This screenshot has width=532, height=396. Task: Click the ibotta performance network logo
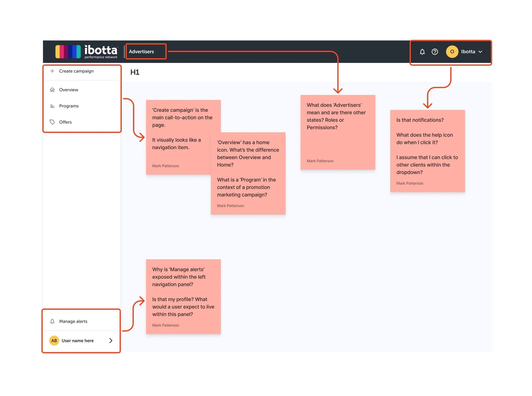click(86, 51)
